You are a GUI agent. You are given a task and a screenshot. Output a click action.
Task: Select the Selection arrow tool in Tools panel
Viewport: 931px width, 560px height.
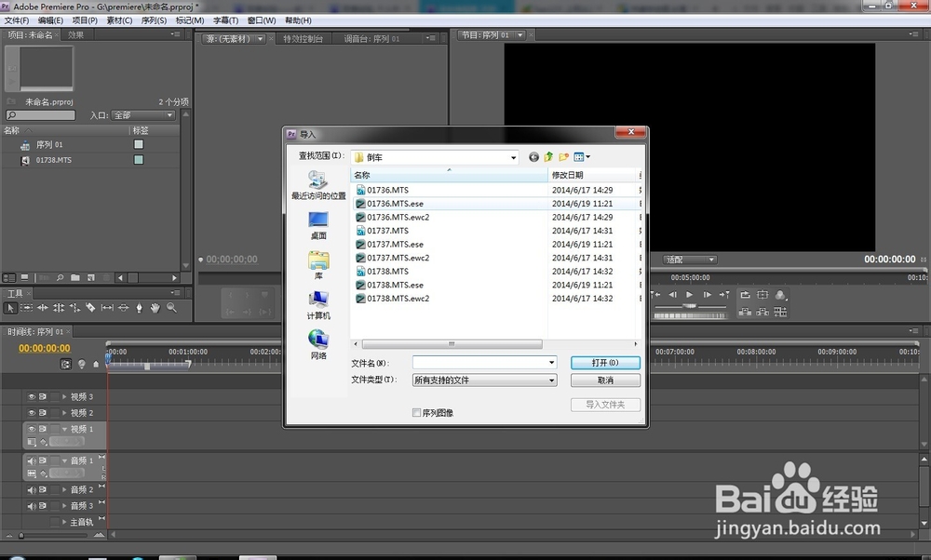click(x=10, y=308)
